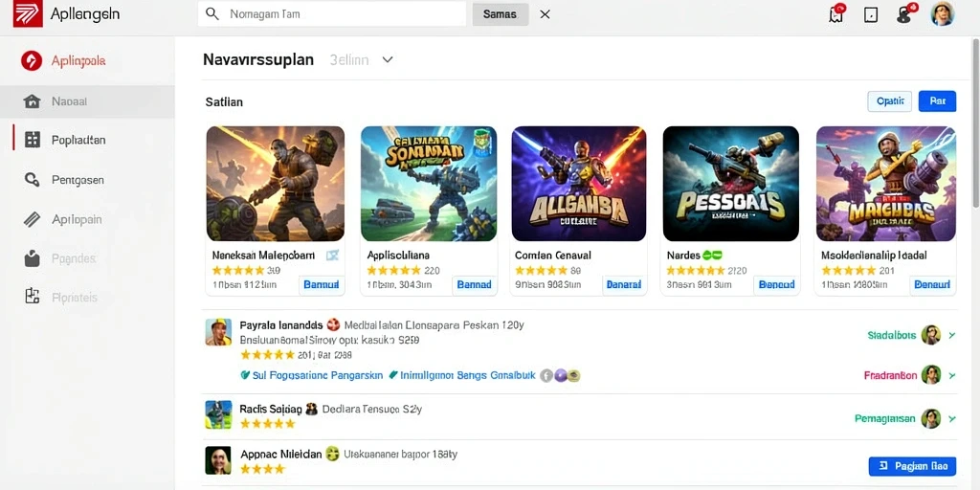The width and height of the screenshot is (980, 490).
Task: Click the search icon labeled Pentgasen in sidebar
Action: (x=32, y=180)
